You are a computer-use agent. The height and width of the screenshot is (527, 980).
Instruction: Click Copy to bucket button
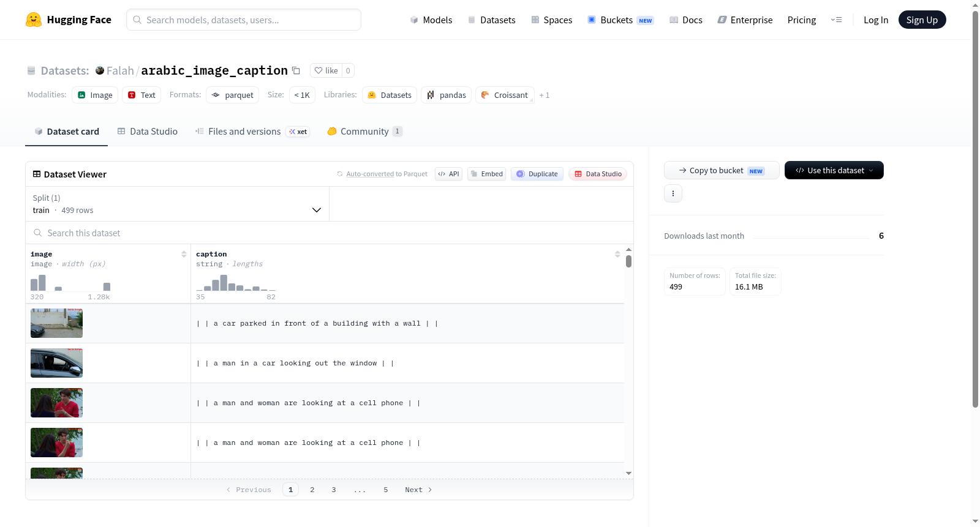pos(722,170)
